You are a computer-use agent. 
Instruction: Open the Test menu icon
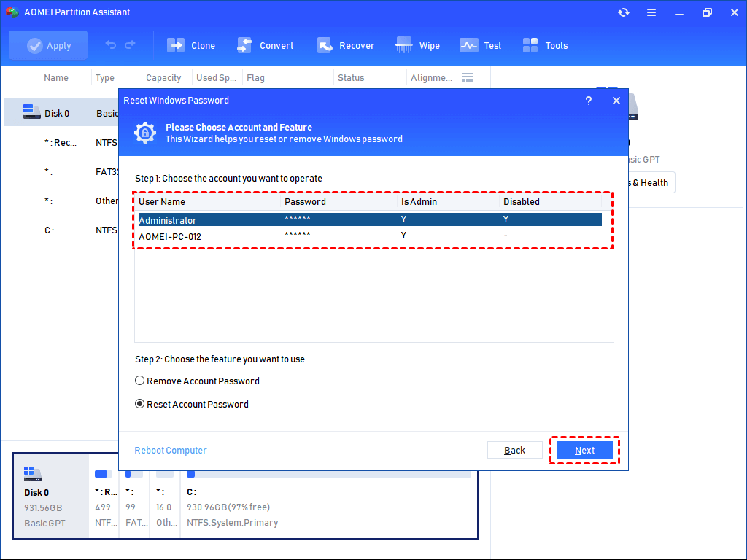click(468, 45)
